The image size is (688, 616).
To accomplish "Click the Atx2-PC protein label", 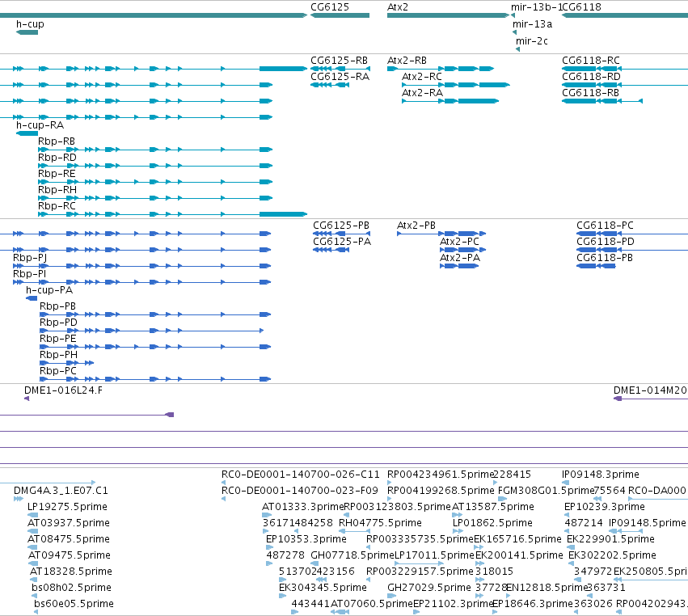I will (x=459, y=242).
